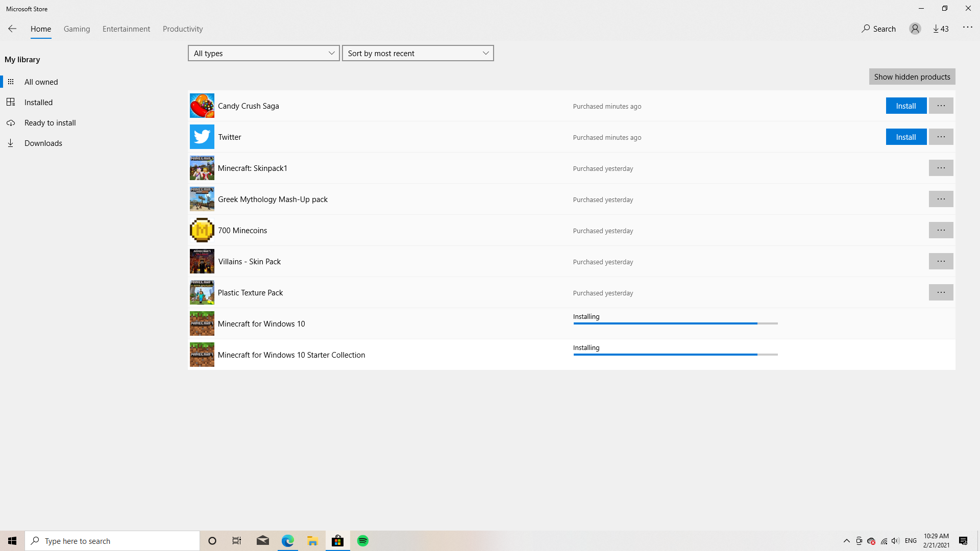Open the taskbar clock and date
Screen dimensions: 980x551
tap(936, 541)
